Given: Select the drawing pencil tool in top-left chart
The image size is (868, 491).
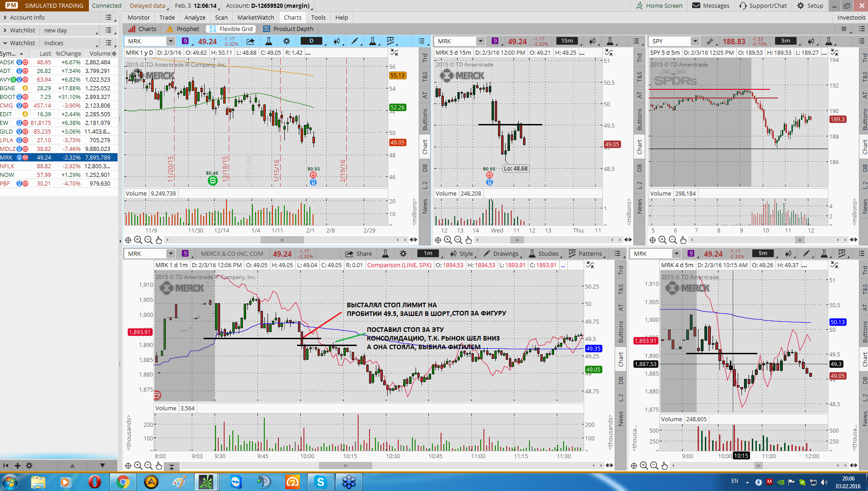Looking at the screenshot, I should click(354, 41).
